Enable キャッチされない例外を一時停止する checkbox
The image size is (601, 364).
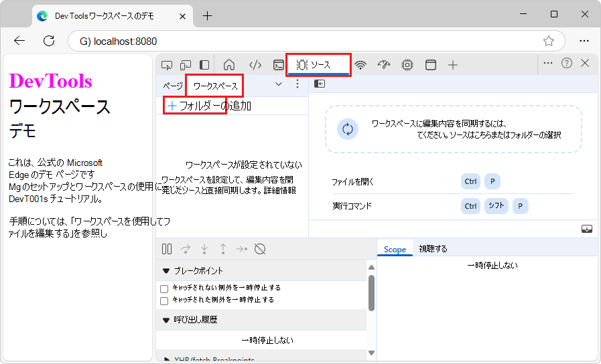click(164, 288)
